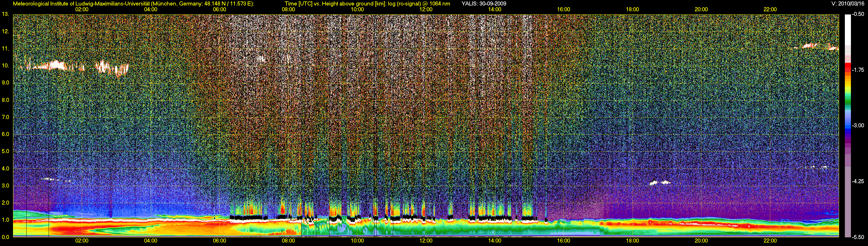Select the 5.0 km height label
868x246 pixels.
[x=5, y=151]
